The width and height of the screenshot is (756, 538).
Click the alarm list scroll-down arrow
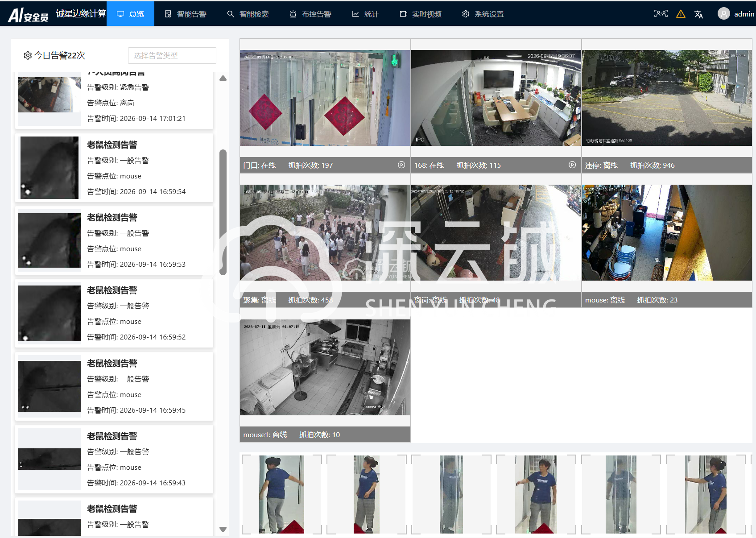tap(223, 530)
